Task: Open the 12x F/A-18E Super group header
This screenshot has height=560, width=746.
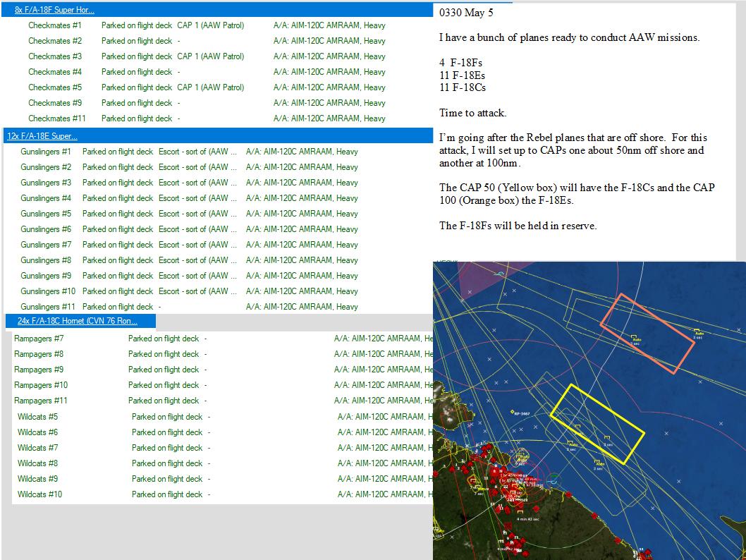Action: (x=42, y=136)
